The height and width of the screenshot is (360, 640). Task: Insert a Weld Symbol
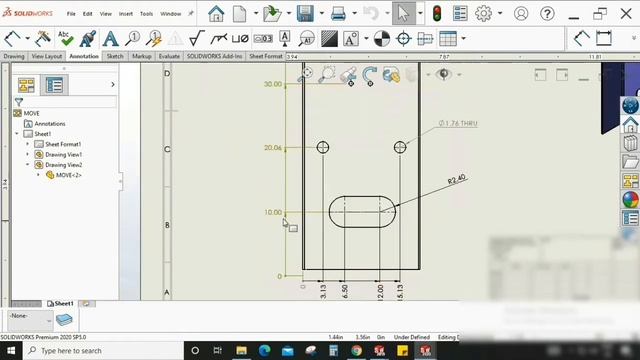pyautogui.click(x=218, y=39)
